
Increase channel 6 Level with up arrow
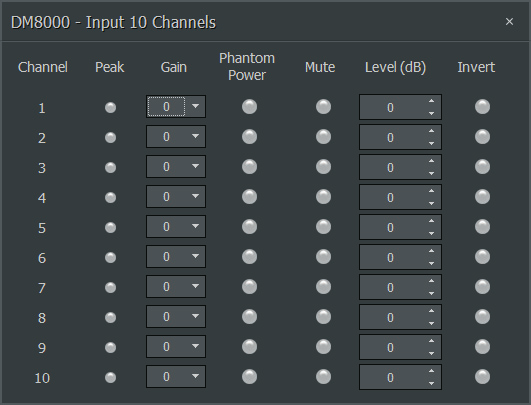coord(431,251)
